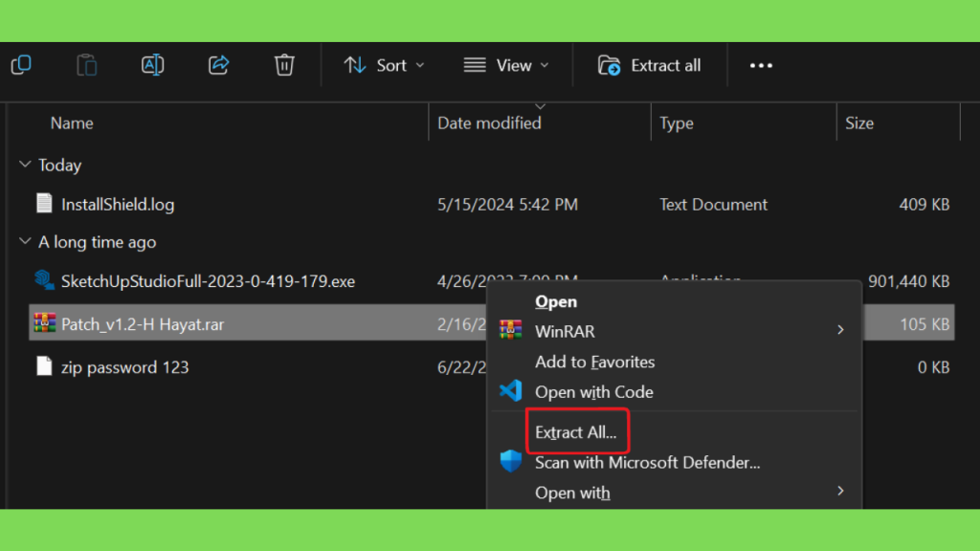The image size is (980, 551).
Task: Choose Open with Code option
Action: point(593,392)
